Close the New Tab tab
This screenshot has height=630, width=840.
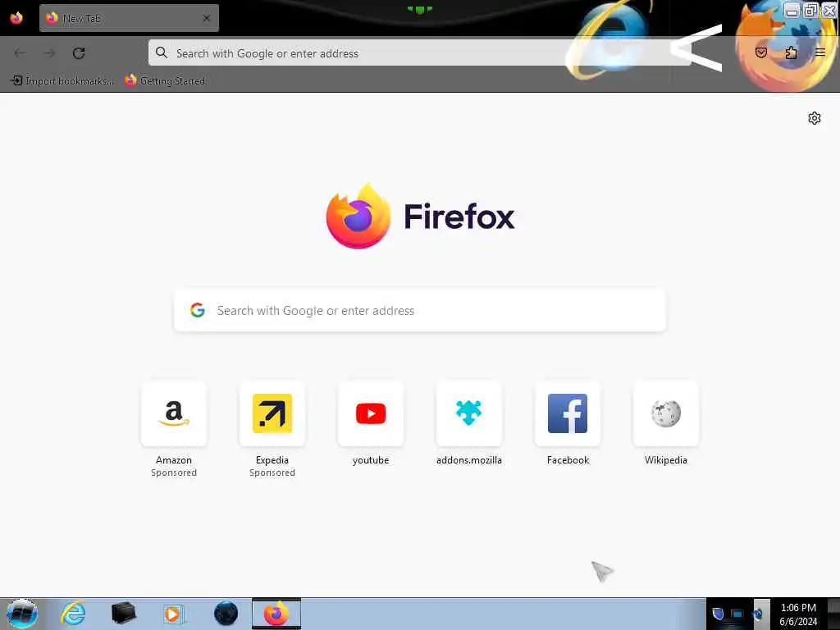coord(207,18)
